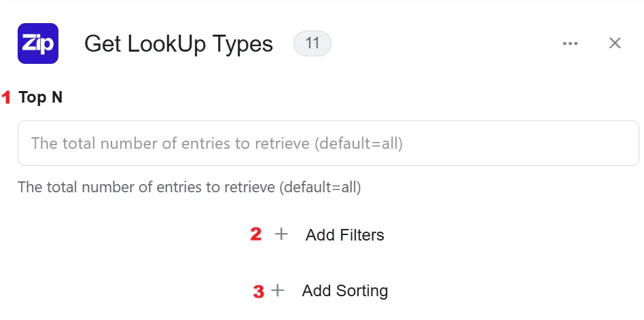Close the Get LookUp Types panel
This screenshot has height=320, width=644.
[615, 43]
